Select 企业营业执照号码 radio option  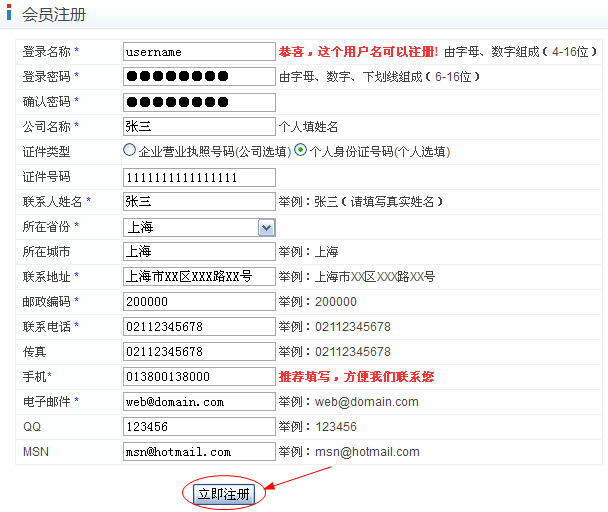(x=130, y=150)
